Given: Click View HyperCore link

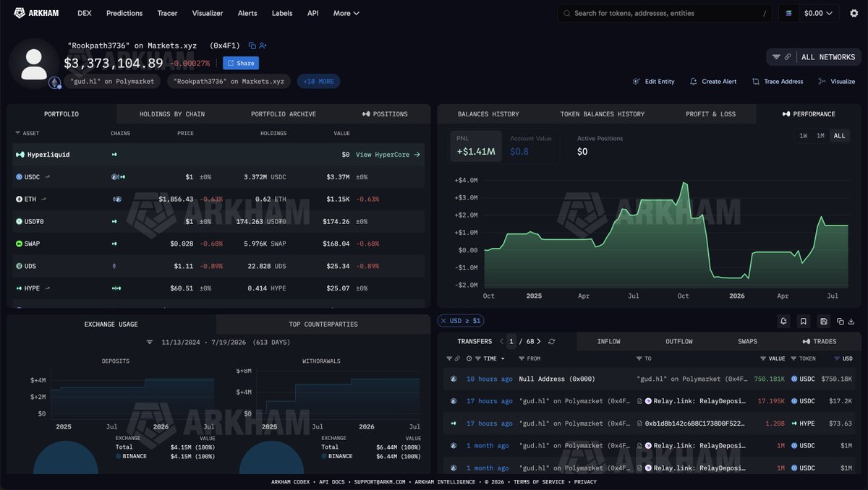Looking at the screenshot, I should [x=388, y=155].
